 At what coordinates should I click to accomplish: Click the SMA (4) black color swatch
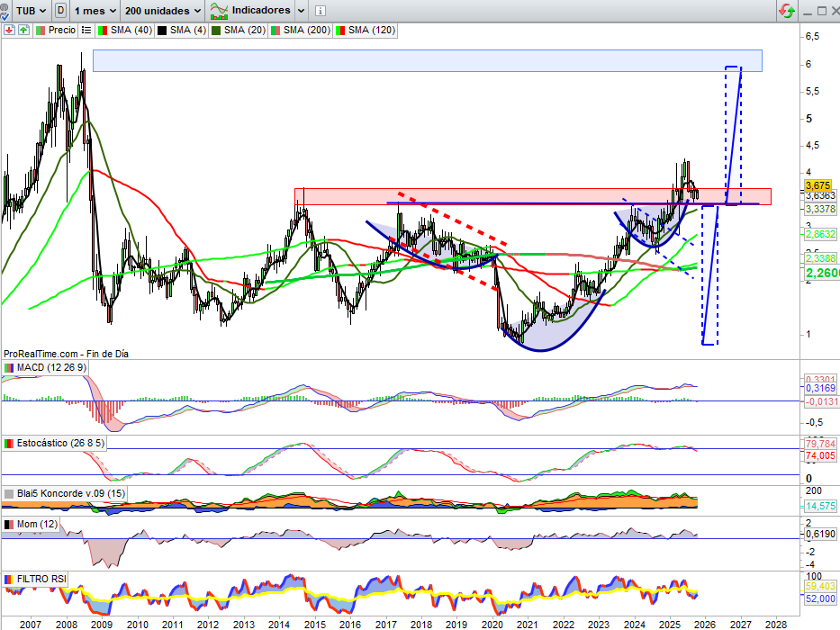[161, 30]
